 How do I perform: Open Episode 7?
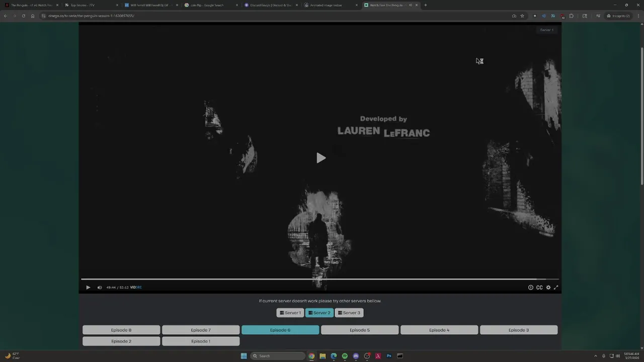[x=201, y=330]
